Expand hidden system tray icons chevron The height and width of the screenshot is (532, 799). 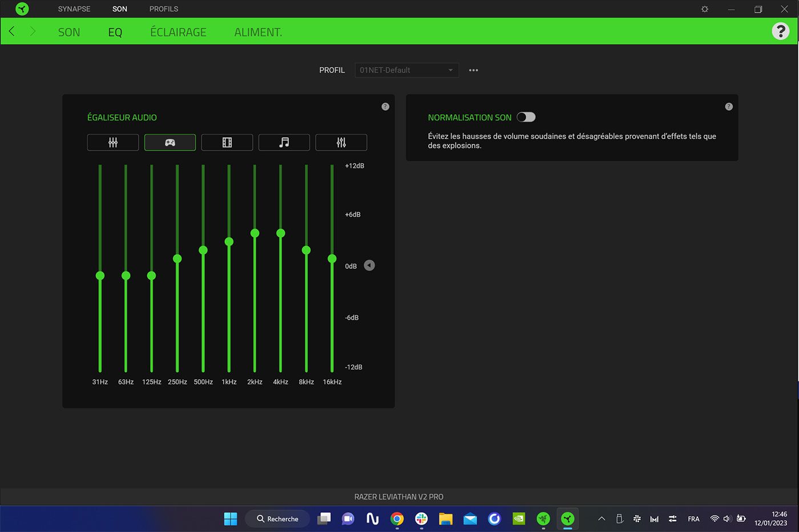602,519
